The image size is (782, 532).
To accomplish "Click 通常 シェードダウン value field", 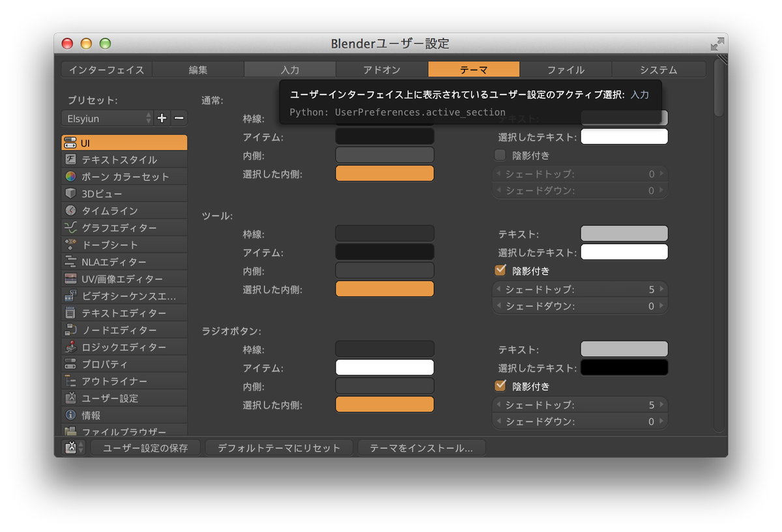I will tap(580, 191).
